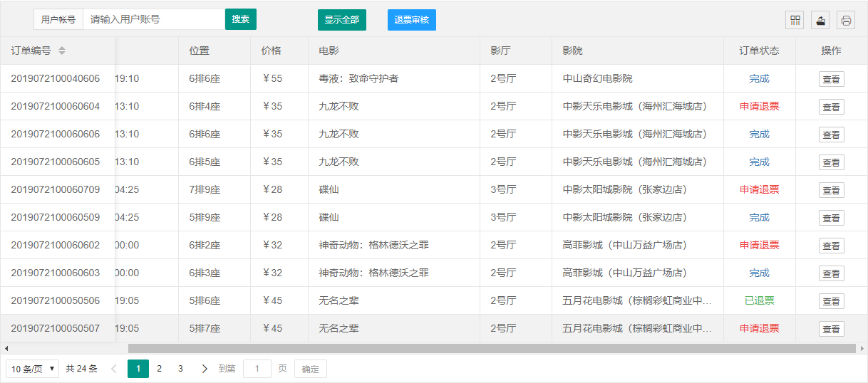
Task: Select page 2 in pagination
Action: pos(160,369)
